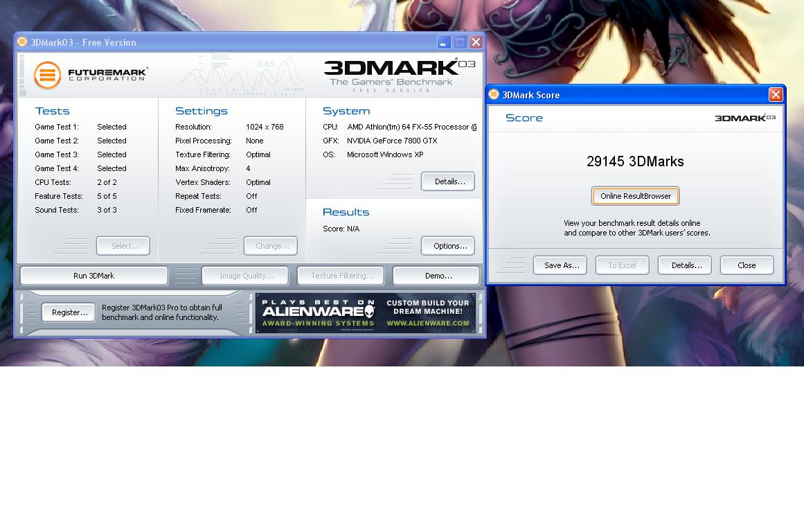Click the Score: N/A results text
This screenshot has height=532, width=804.
(341, 229)
